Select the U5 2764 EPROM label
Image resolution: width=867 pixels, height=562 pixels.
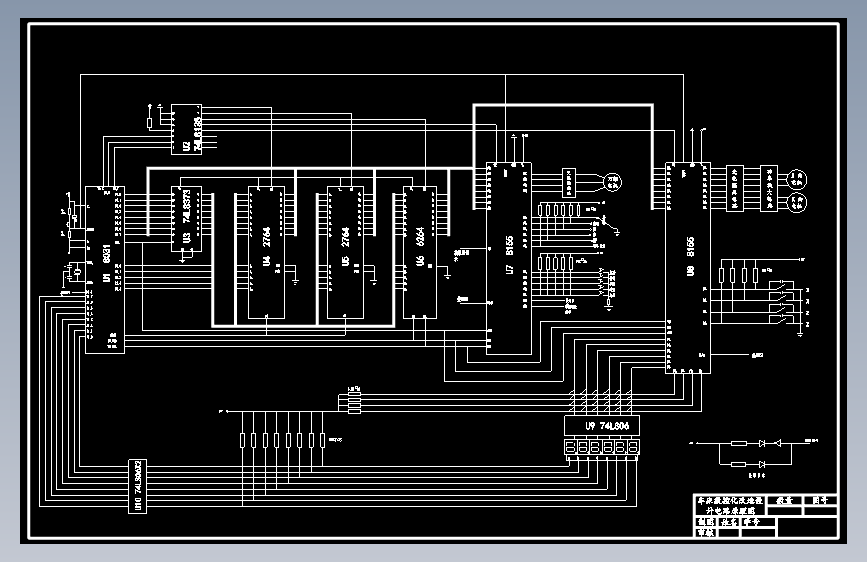(x=345, y=246)
